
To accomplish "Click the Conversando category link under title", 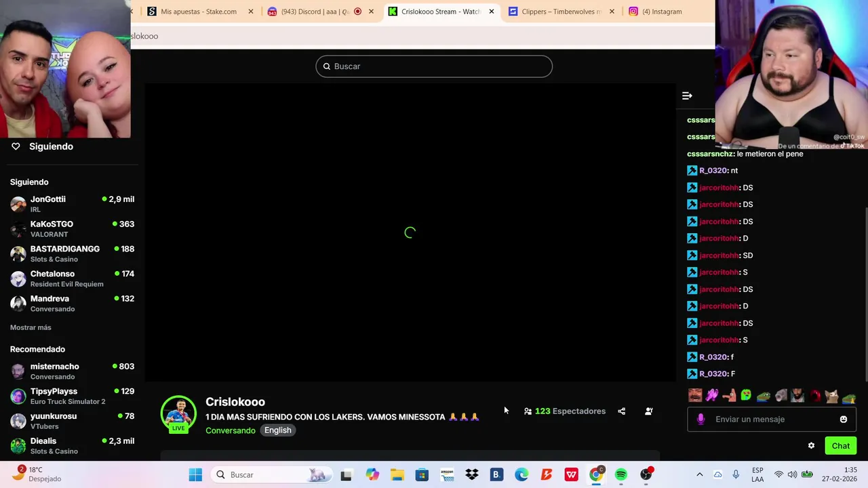I will coord(231,430).
